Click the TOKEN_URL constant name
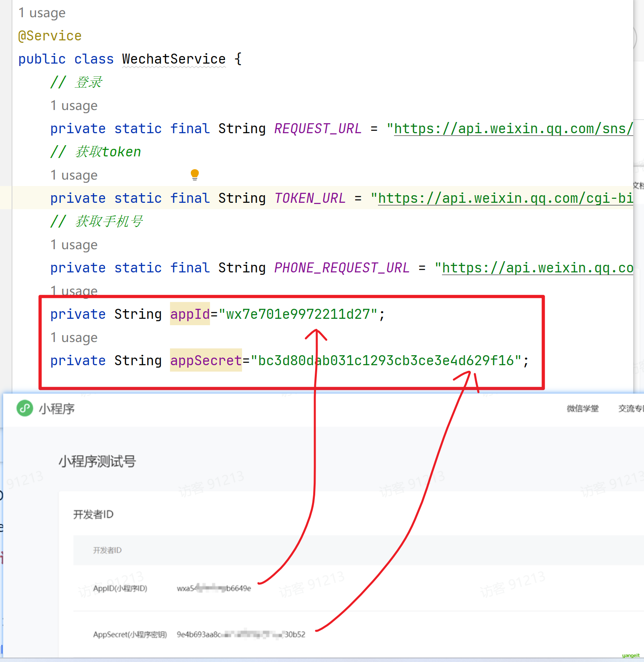Viewport: 644px width, 662px height. click(310, 198)
